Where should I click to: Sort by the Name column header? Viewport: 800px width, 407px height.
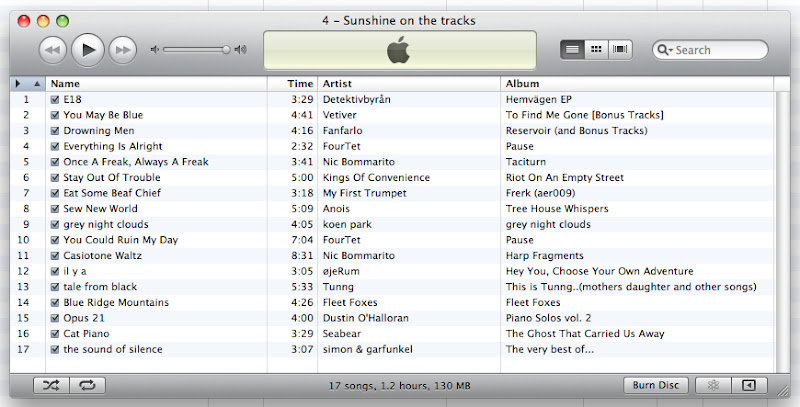[156, 84]
